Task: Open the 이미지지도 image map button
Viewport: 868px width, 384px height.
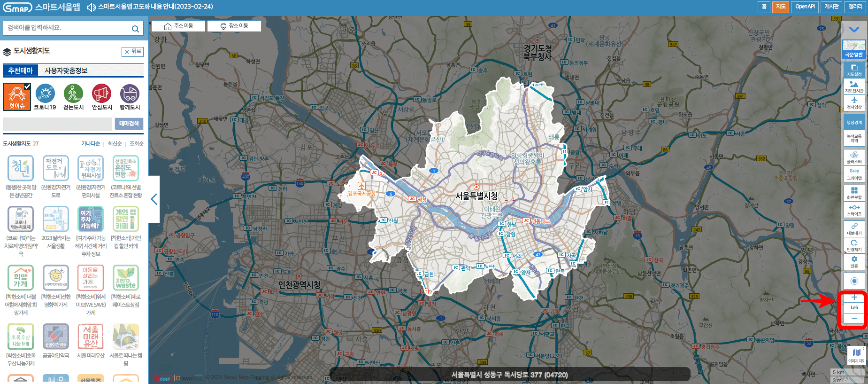Action: click(x=856, y=355)
